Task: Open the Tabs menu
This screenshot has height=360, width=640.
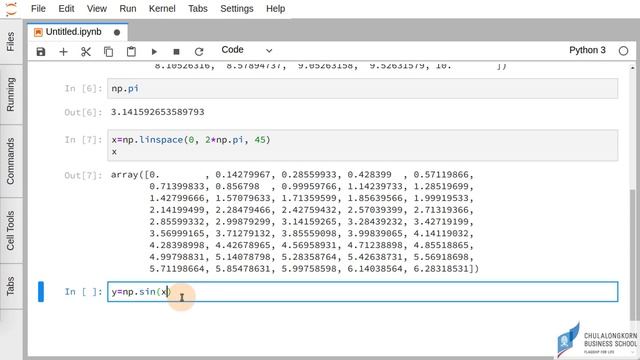Action: click(x=198, y=9)
